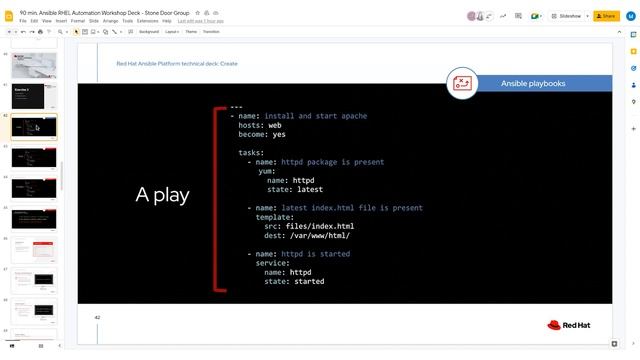Open the Shape tool

point(105,31)
